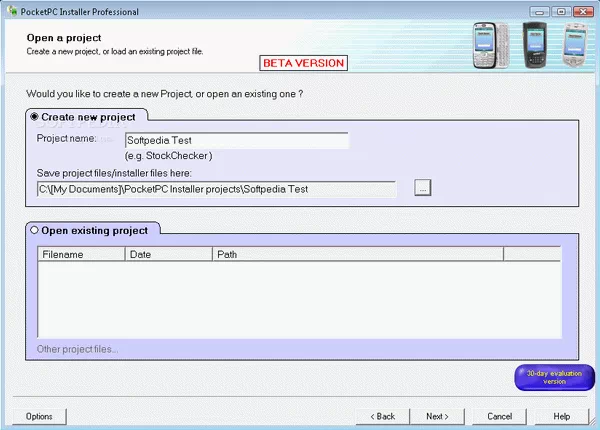Open Other project files link
Screen dimensions: 600x430
77,349
